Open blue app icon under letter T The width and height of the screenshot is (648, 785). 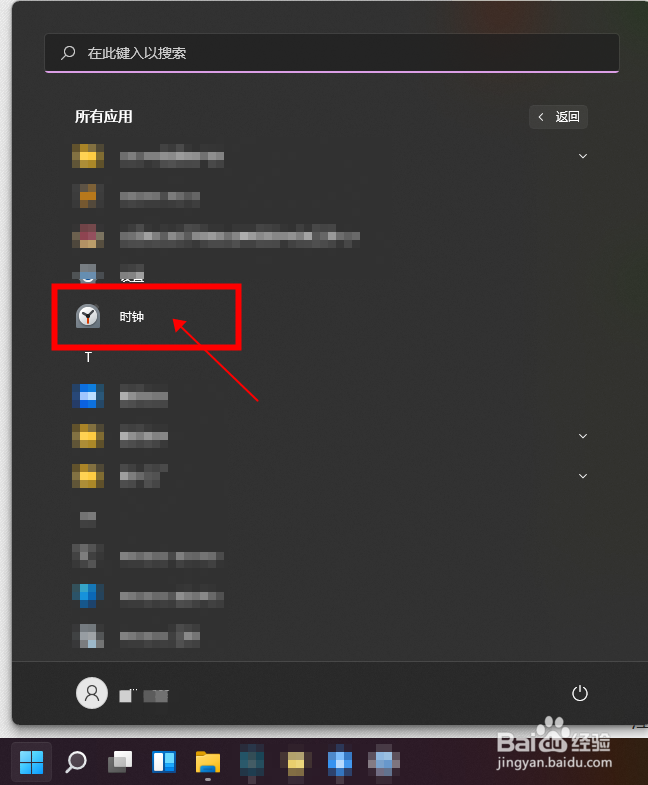pos(88,396)
